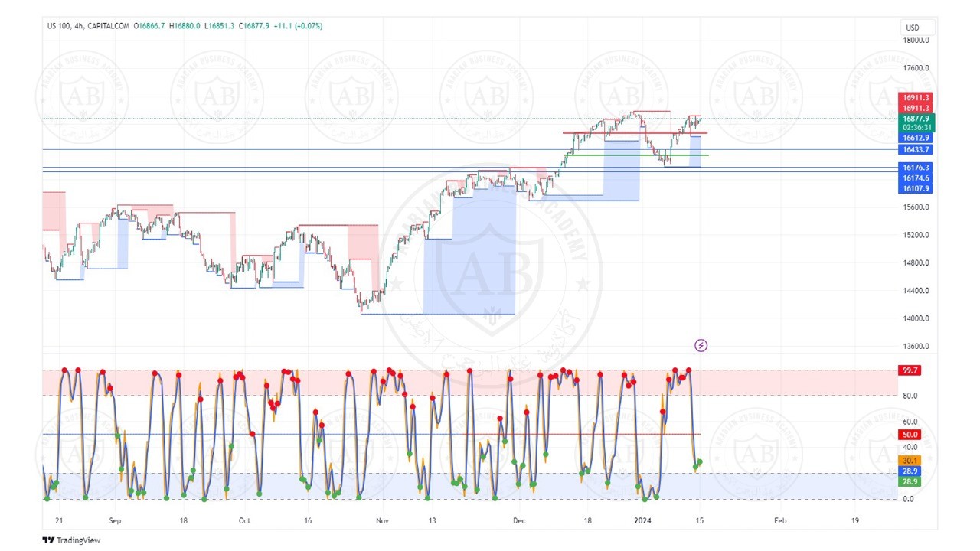Click the red 99.7 oscillator label

click(910, 370)
